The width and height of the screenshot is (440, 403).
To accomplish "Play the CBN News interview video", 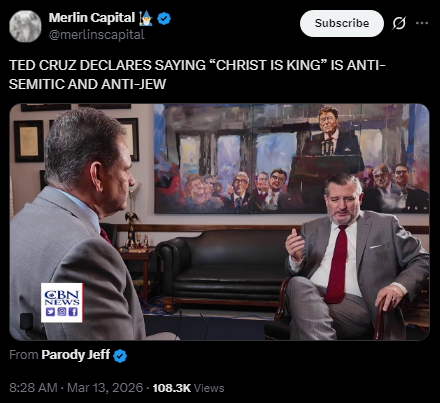I will (x=219, y=222).
